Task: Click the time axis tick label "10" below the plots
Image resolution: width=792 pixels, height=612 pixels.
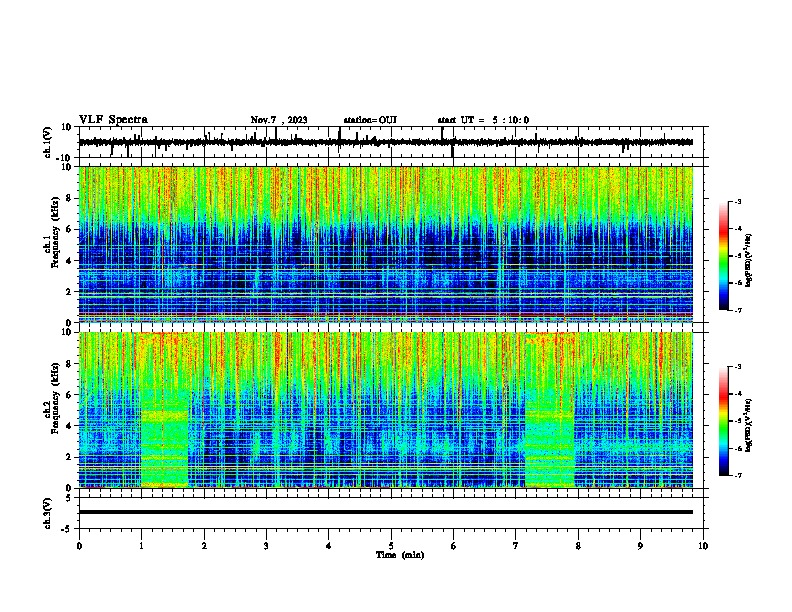Action: (703, 546)
